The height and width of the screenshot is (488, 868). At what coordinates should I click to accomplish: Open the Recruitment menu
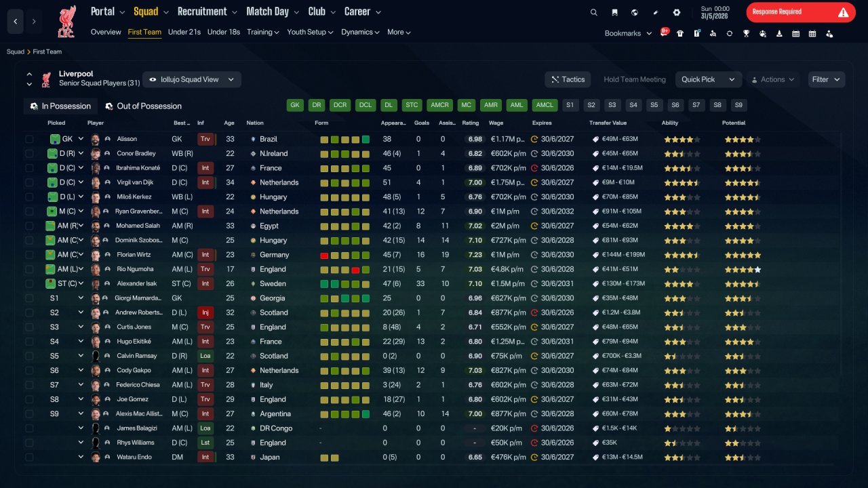click(208, 12)
